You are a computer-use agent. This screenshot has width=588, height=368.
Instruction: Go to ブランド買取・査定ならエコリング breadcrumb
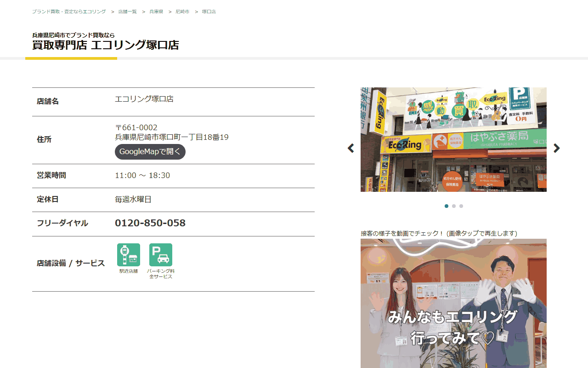(x=69, y=11)
